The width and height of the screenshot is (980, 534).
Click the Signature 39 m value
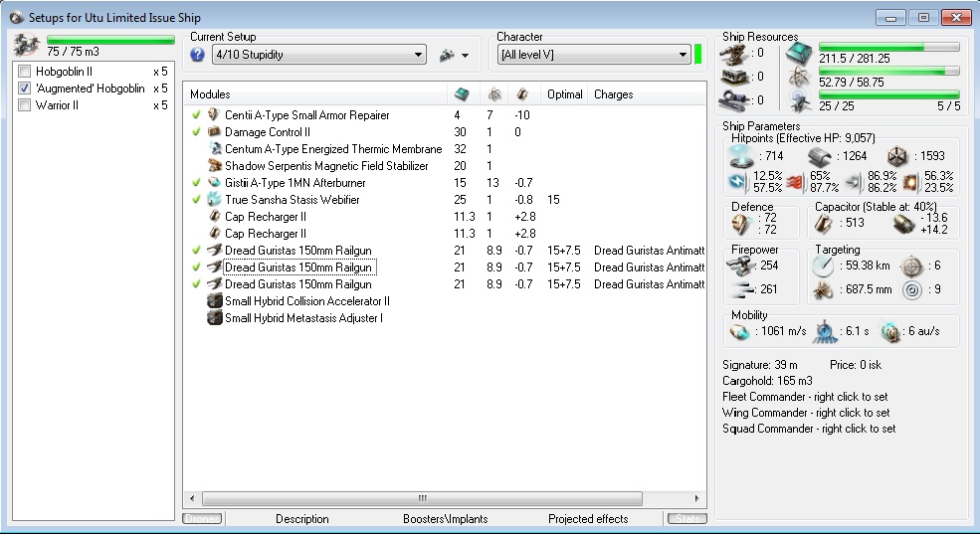tap(760, 365)
